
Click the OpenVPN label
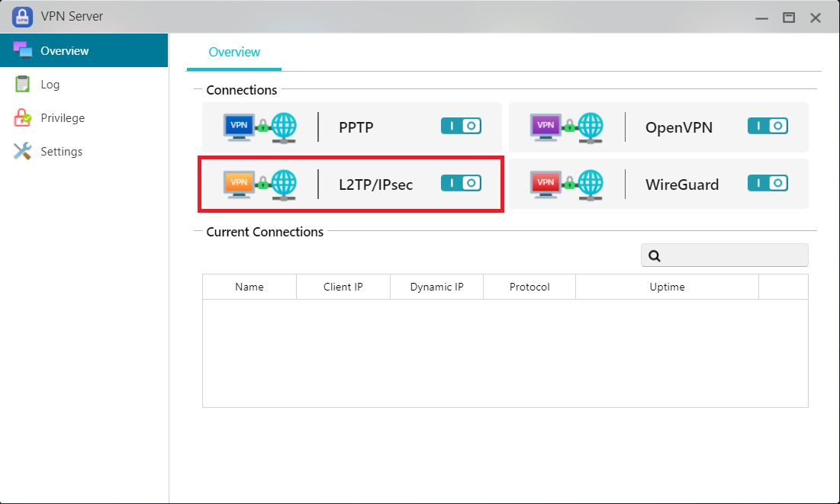tap(679, 127)
